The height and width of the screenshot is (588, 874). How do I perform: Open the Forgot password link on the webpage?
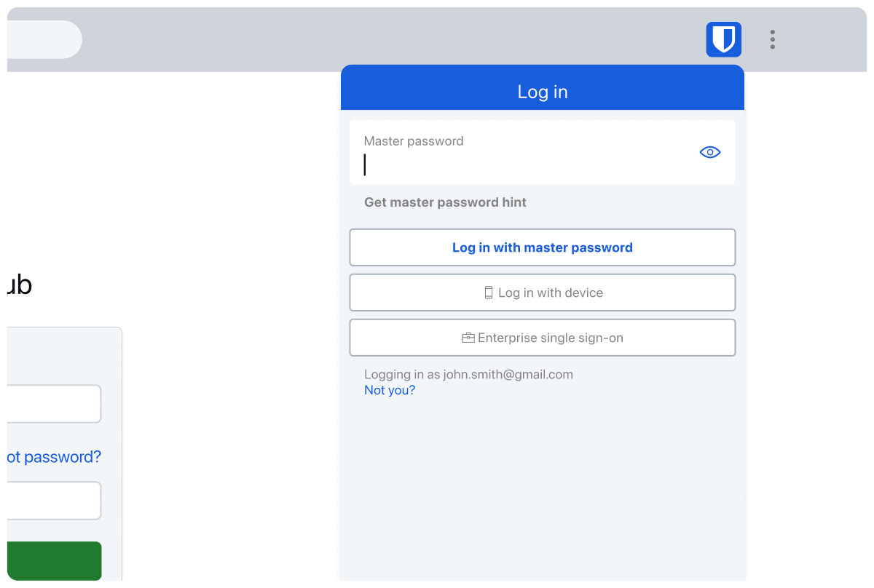(50, 456)
